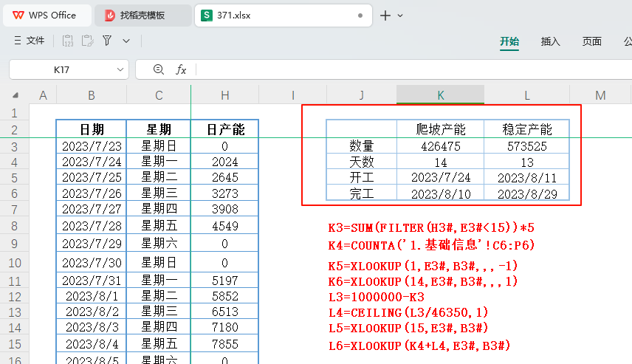Click the filter funnel icon
This screenshot has width=632, height=364.
click(x=107, y=41)
